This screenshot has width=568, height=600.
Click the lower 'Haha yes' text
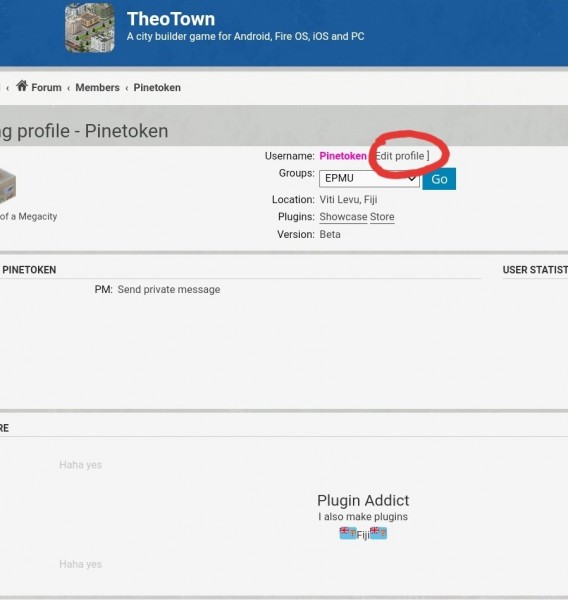(x=80, y=564)
